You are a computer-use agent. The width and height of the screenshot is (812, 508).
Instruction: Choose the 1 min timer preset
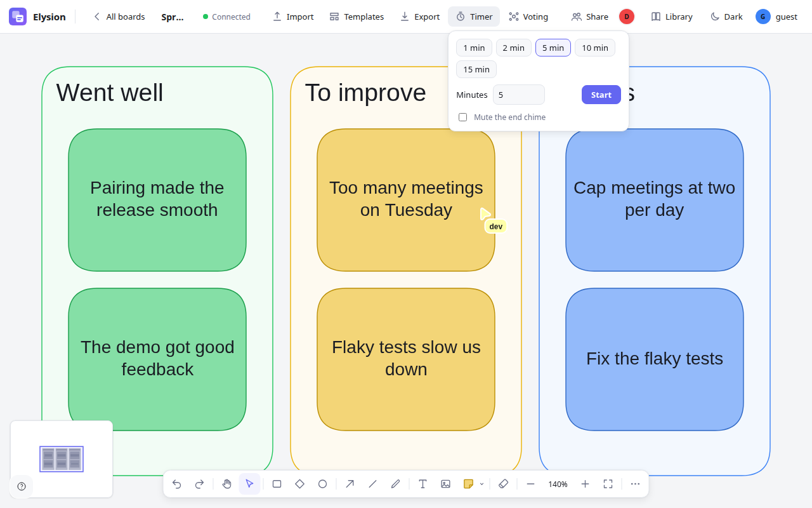click(474, 48)
